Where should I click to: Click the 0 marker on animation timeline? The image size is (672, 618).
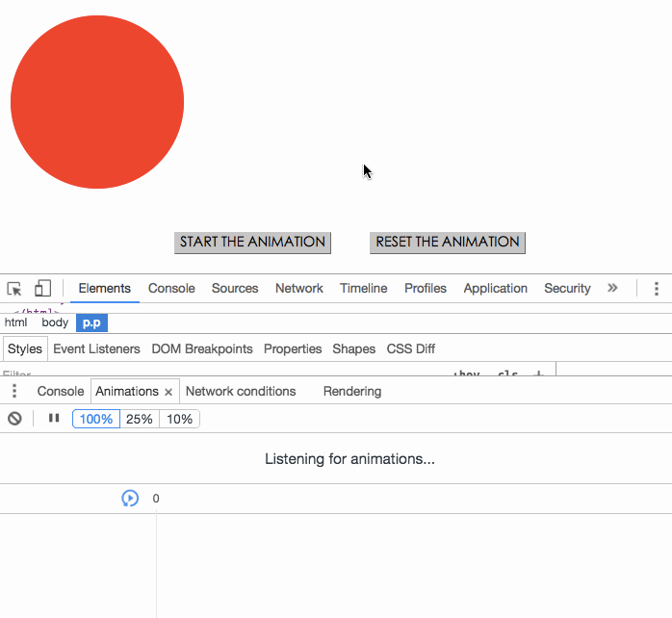(x=156, y=499)
